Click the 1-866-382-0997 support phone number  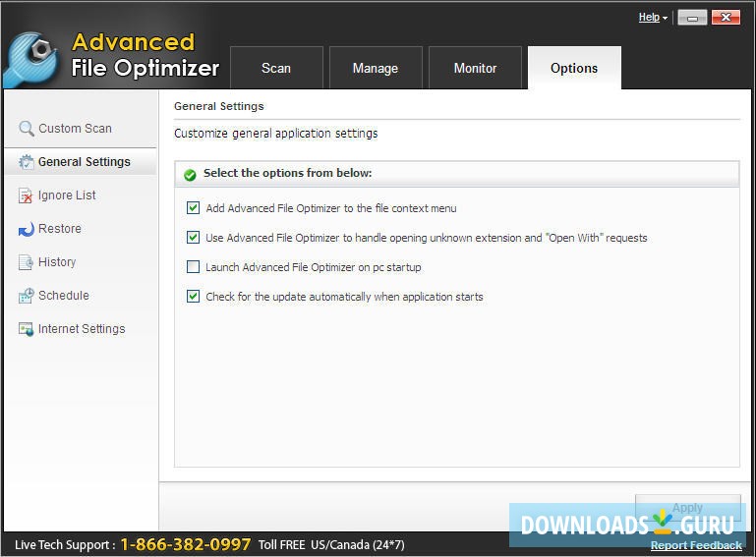tap(186, 544)
